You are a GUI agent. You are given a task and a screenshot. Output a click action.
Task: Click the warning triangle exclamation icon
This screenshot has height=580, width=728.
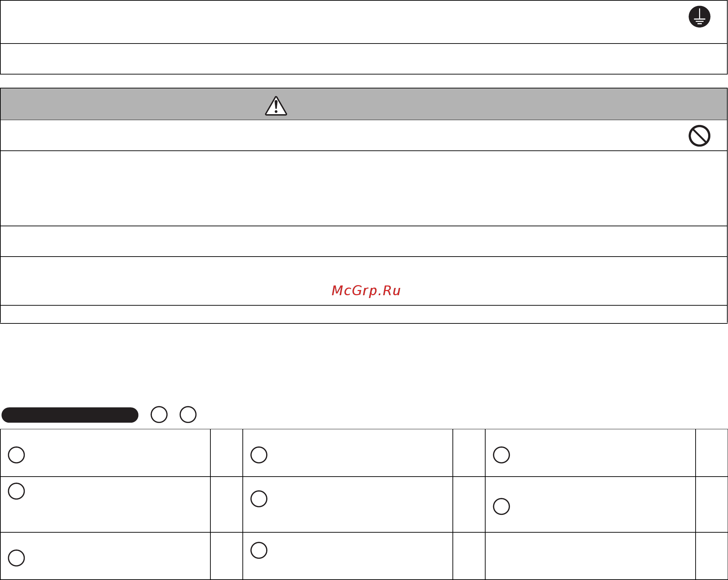click(x=276, y=106)
